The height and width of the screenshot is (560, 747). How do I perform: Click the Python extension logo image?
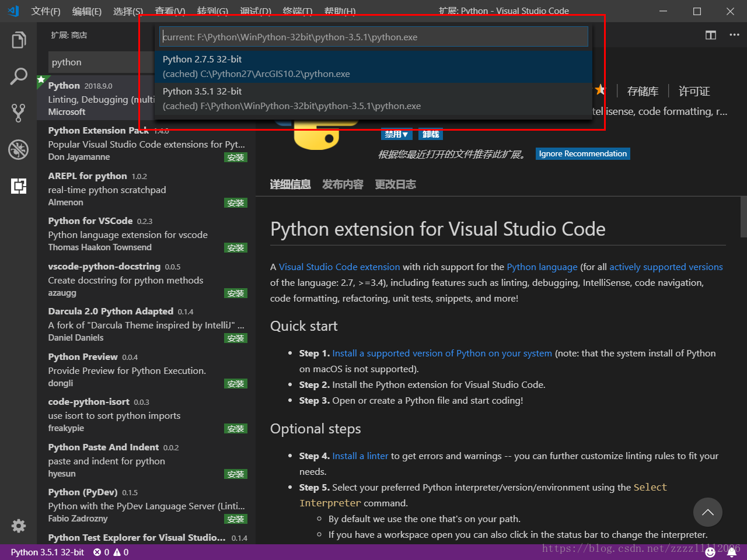click(x=316, y=135)
